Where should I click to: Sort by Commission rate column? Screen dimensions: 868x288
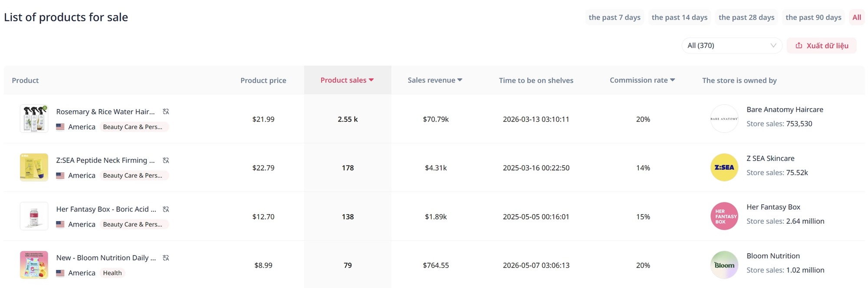tap(642, 80)
